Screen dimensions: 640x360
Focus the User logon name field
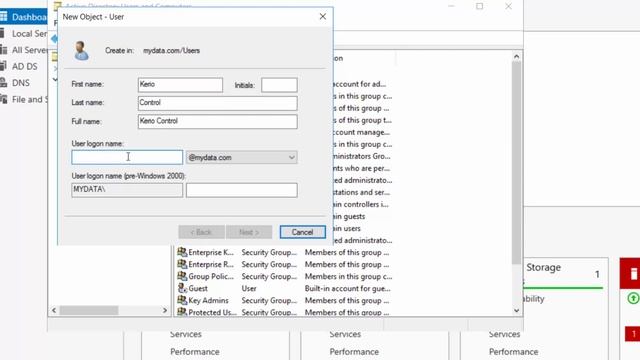point(127,157)
